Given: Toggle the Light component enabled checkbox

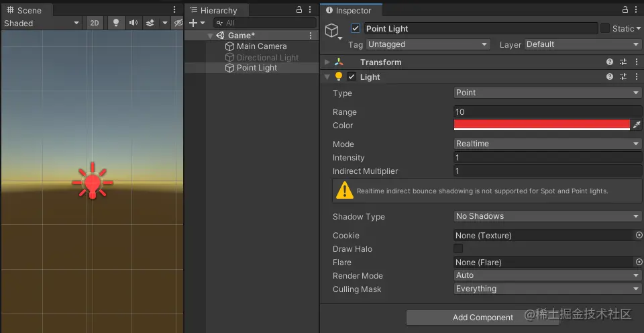Looking at the screenshot, I should (352, 77).
